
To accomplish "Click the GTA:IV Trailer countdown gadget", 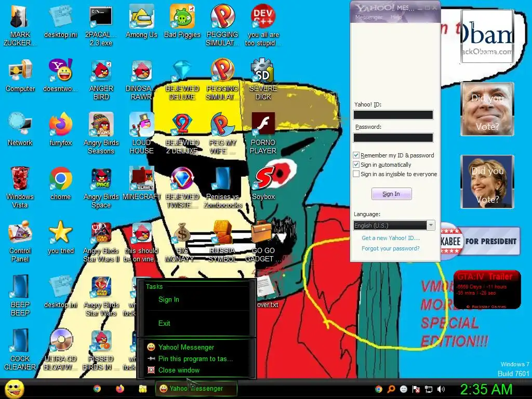I will coord(487,289).
